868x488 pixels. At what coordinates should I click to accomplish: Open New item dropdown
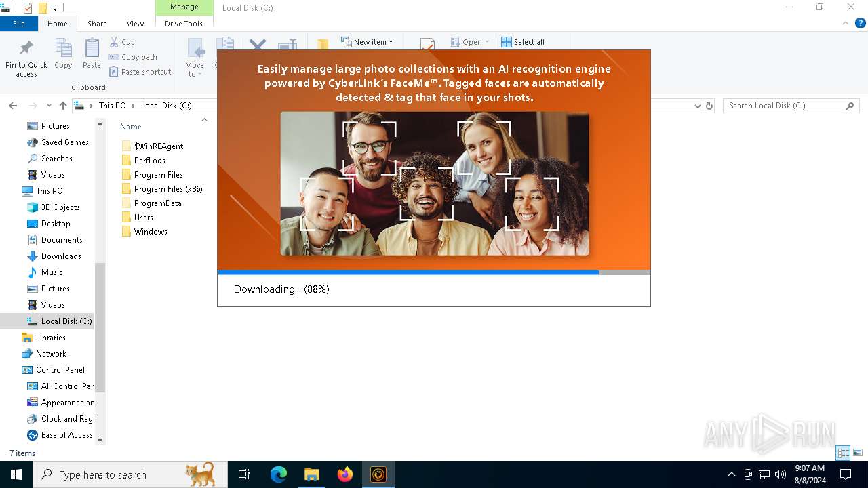click(367, 42)
